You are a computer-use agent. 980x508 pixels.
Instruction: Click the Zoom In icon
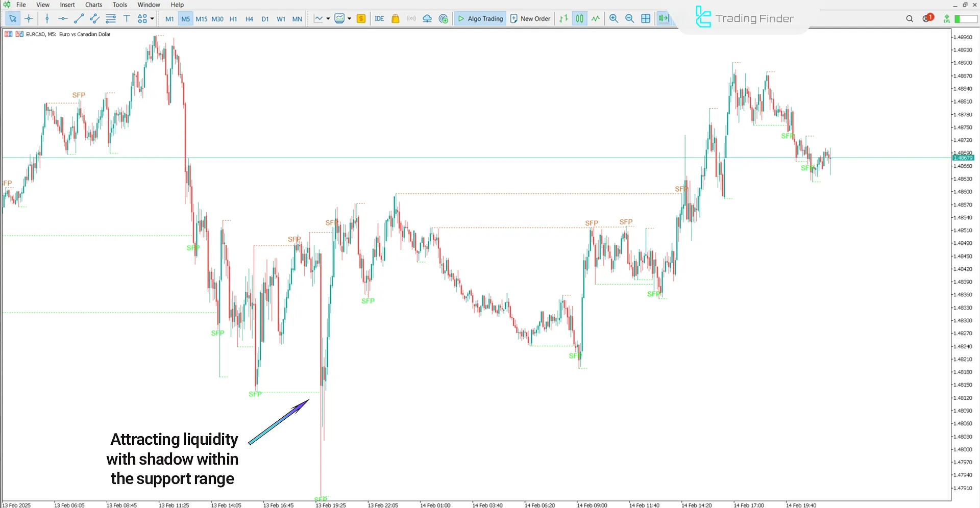click(614, 18)
